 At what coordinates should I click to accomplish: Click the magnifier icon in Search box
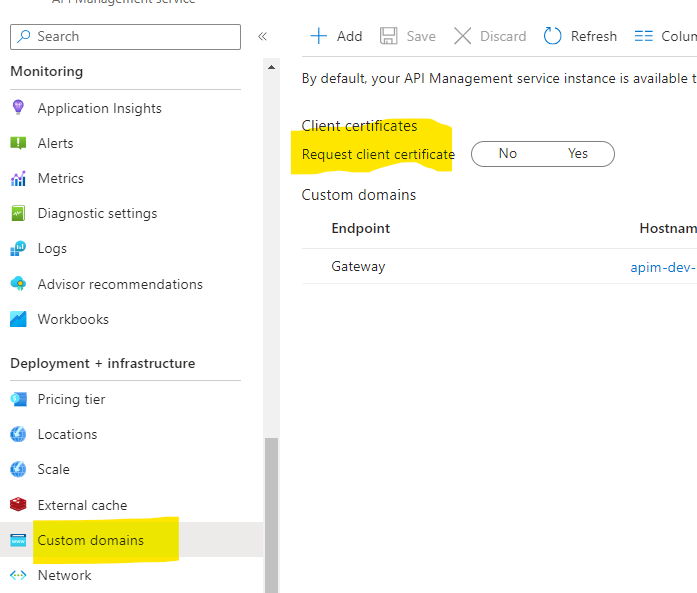pos(24,36)
